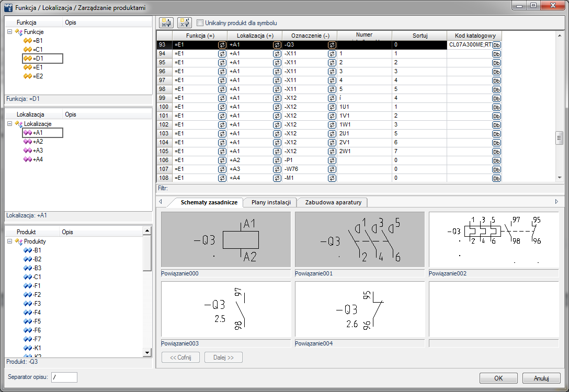The width and height of the screenshot is (569, 392).
Task: Click table scroll up arrow
Action: (x=560, y=36)
